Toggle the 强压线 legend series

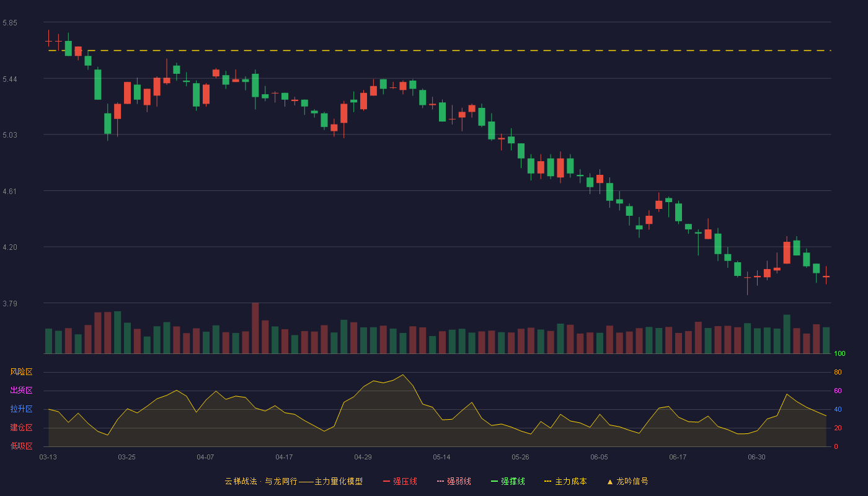coord(400,481)
